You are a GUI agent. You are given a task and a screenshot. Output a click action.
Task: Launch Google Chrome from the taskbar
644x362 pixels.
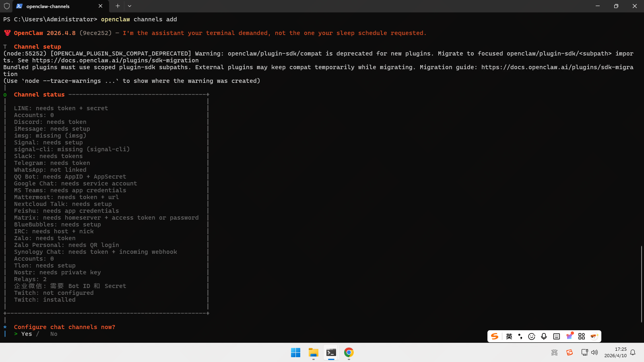pyautogui.click(x=349, y=353)
